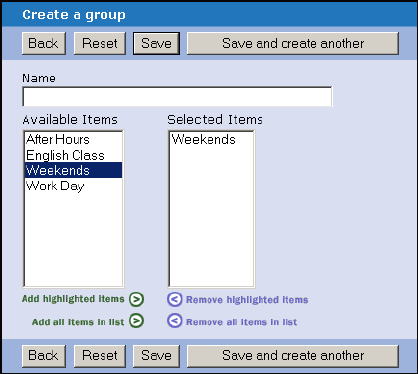The height and width of the screenshot is (374, 418).
Task: Click the bottom Reset button
Action: click(100, 356)
